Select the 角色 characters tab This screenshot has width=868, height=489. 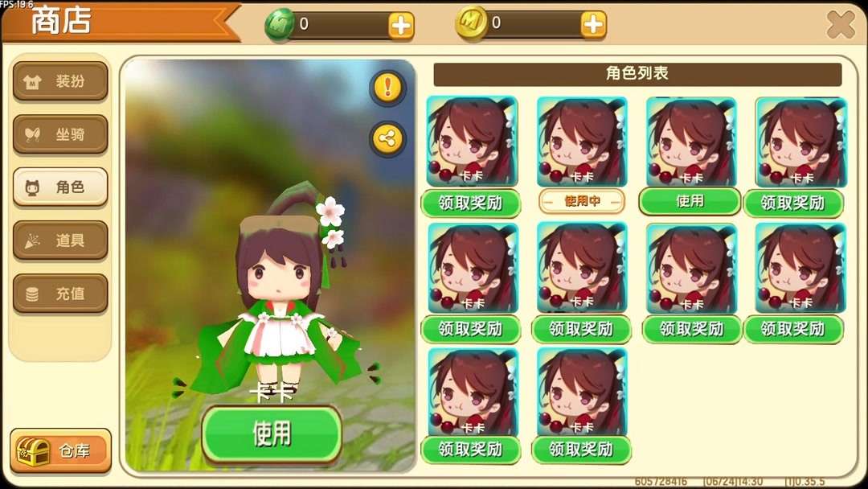[x=60, y=187]
